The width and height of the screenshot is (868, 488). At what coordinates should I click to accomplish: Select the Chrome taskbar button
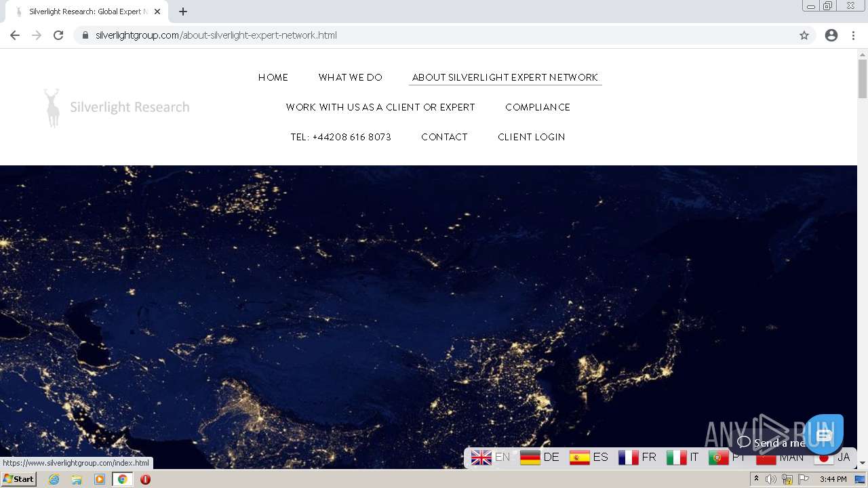tap(122, 479)
